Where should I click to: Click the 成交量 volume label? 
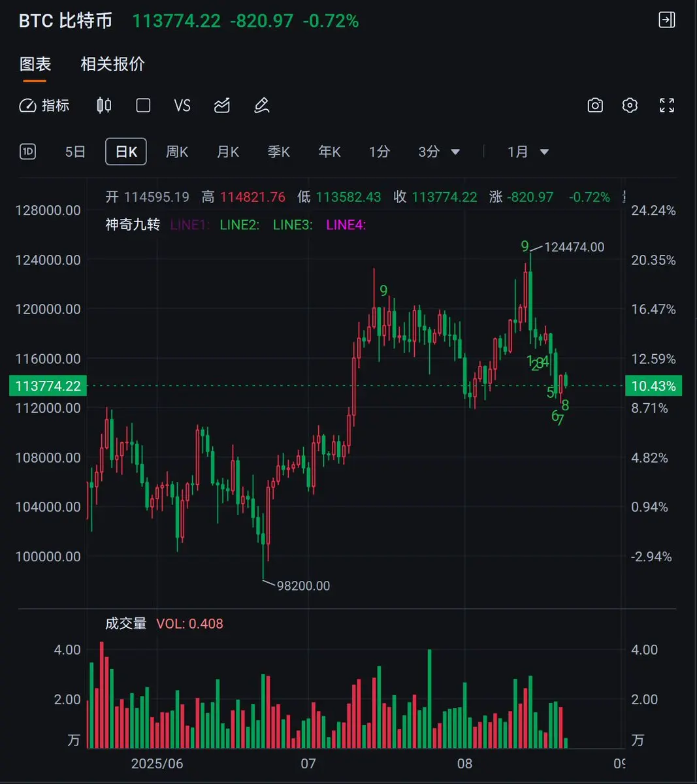[x=125, y=623]
